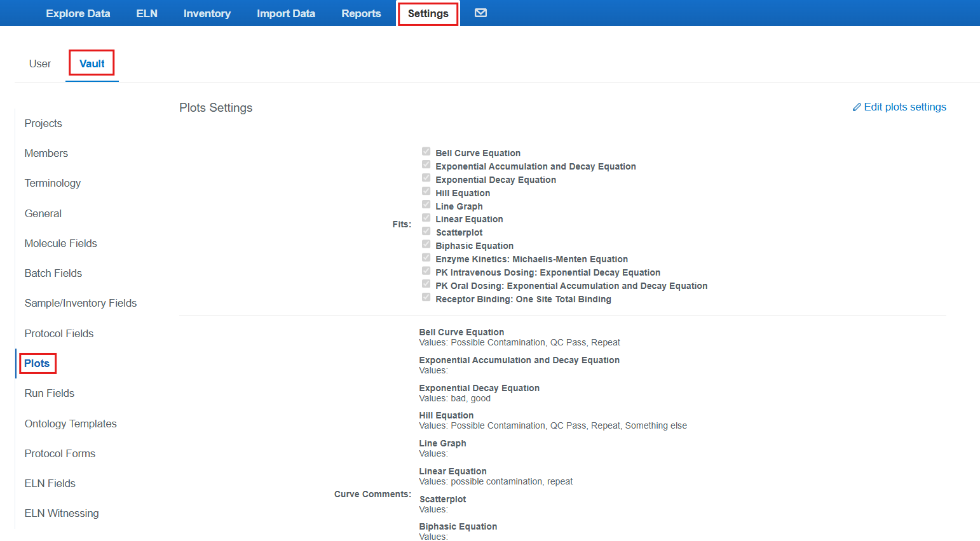Toggle the Hill Equation checkbox
This screenshot has width=980, height=541.
click(x=426, y=191)
